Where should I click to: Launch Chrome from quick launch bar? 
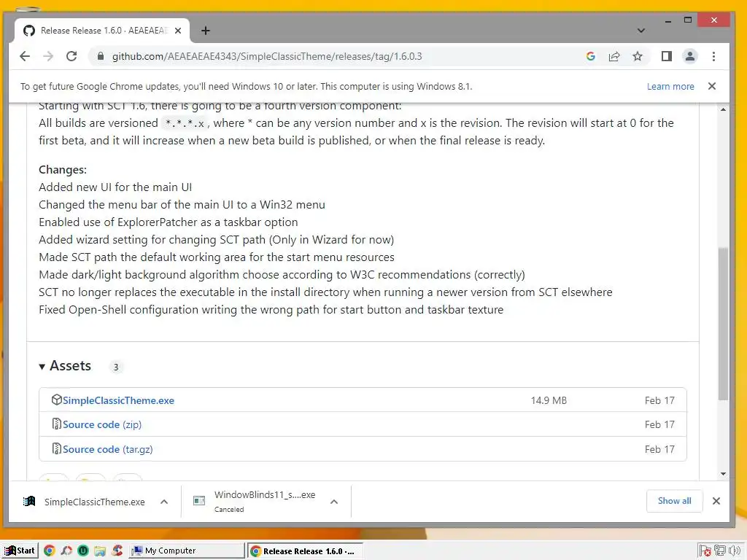click(49, 551)
